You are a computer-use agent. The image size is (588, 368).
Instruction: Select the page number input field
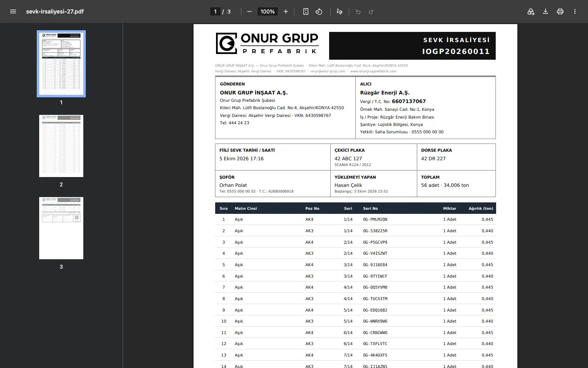click(215, 11)
